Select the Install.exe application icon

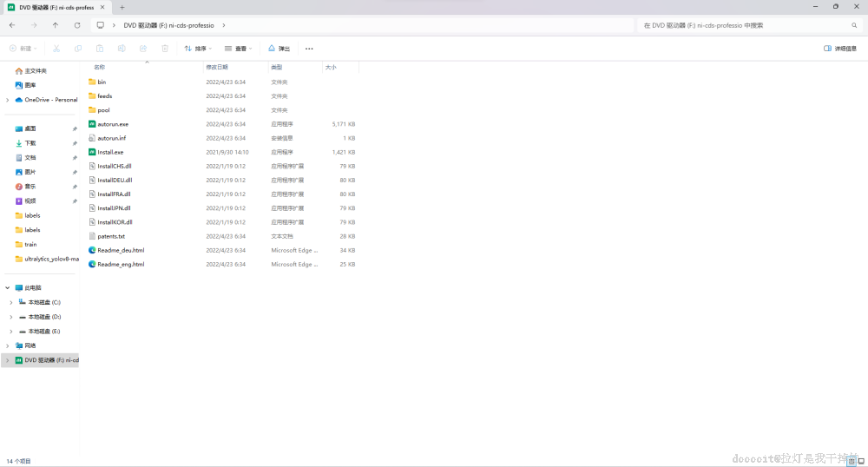tap(93, 152)
